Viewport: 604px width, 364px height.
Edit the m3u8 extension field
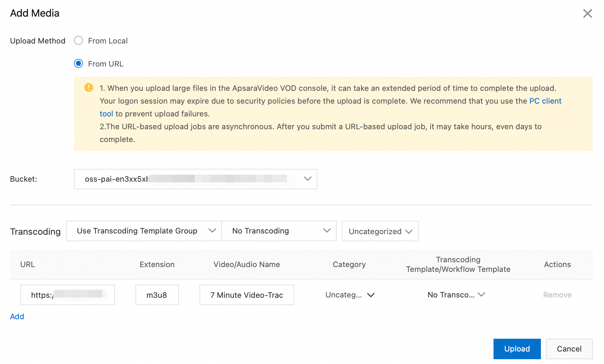click(x=157, y=295)
